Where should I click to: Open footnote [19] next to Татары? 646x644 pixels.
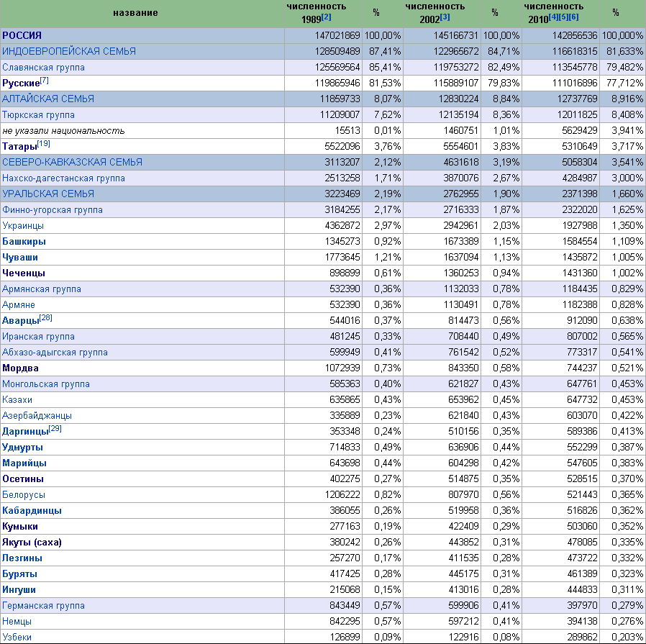click(44, 143)
